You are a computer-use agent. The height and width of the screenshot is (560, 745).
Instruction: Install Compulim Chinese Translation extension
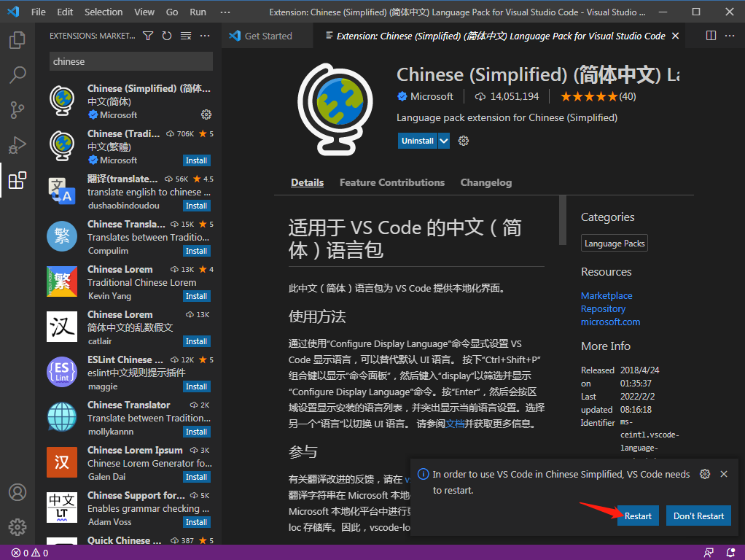[197, 251]
